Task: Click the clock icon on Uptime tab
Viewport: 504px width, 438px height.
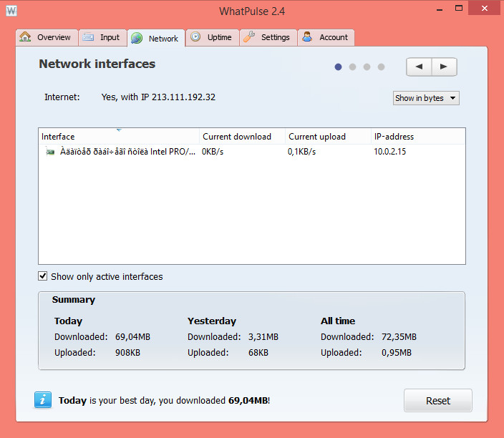Action: 195,36
